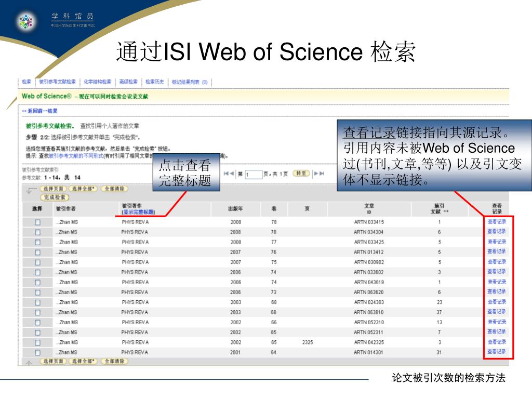Click the volume 64 cell

(273, 353)
